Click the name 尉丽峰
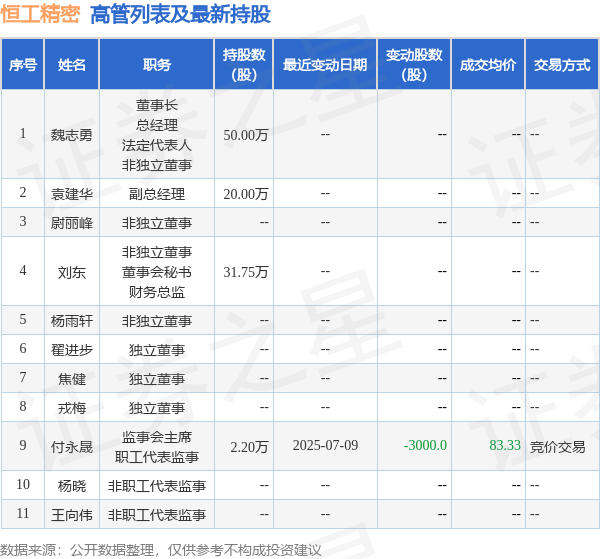 (72, 223)
